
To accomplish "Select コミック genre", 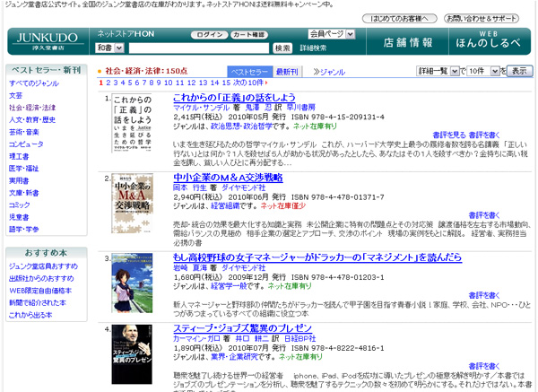I will click(20, 205).
